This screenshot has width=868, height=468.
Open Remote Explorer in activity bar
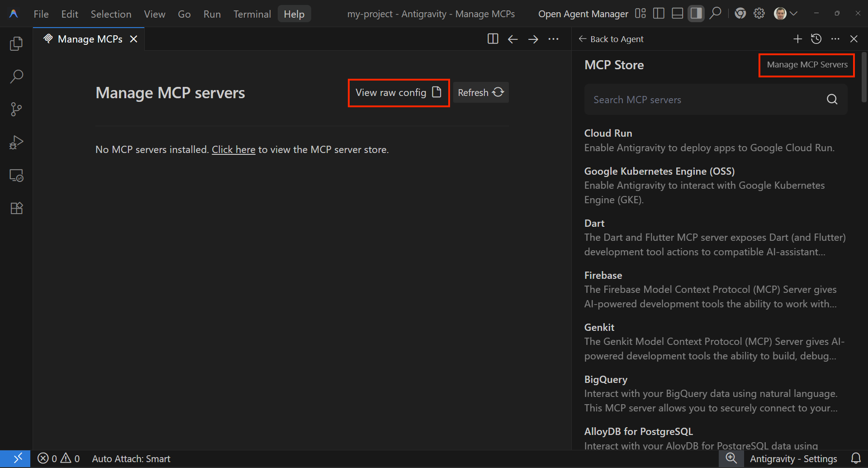click(x=16, y=175)
